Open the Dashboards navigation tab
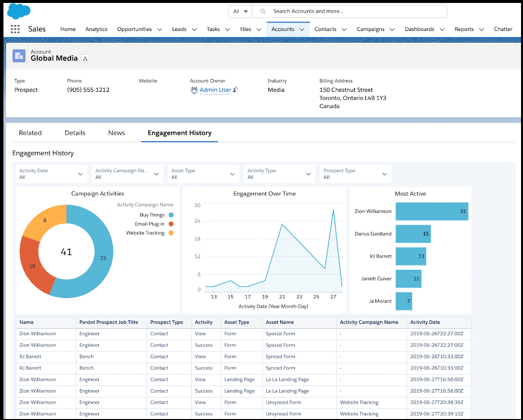The image size is (523, 420). [x=419, y=29]
